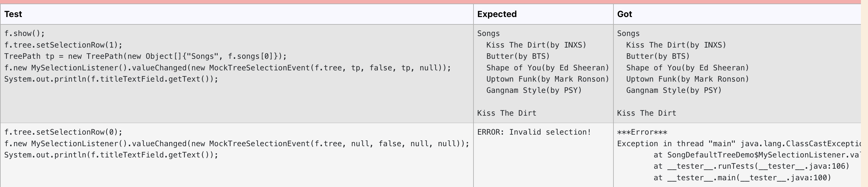Click the ClassCastException stack trace line

(x=739, y=143)
